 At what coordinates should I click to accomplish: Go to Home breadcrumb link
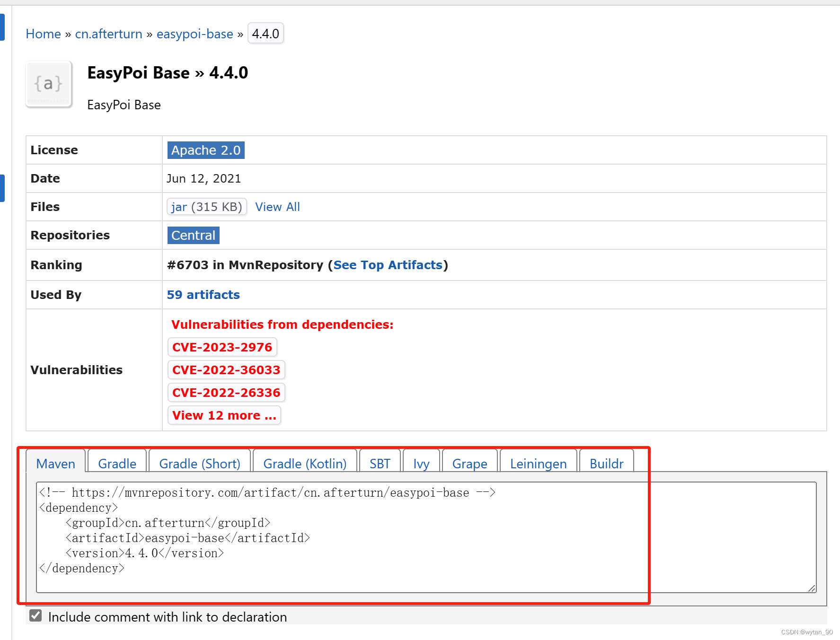[44, 34]
